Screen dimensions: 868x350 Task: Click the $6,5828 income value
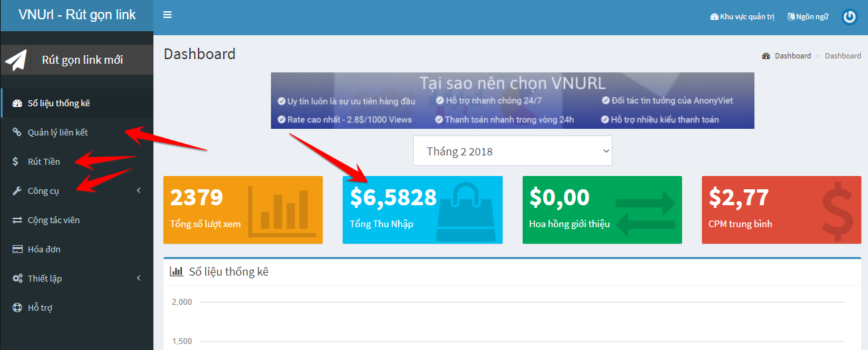[393, 197]
